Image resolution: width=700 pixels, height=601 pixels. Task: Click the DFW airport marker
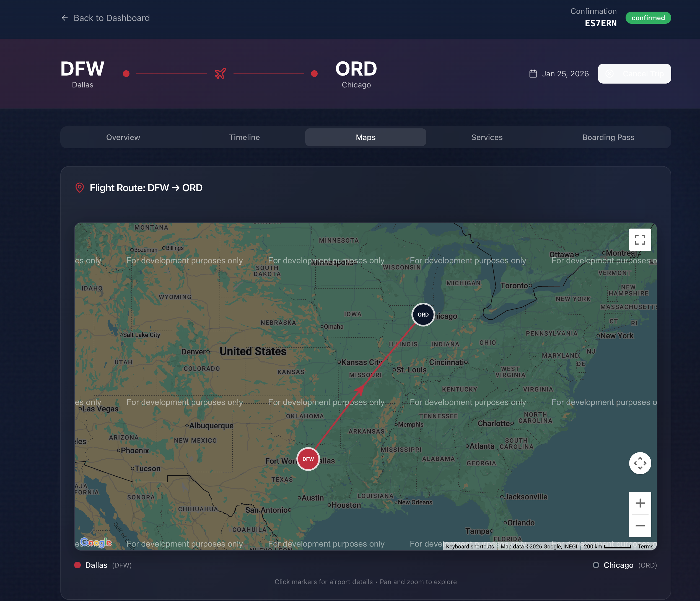pyautogui.click(x=308, y=459)
